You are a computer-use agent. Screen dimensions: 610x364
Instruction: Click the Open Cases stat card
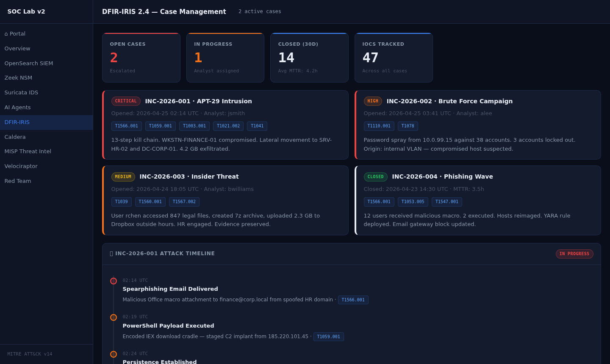141,58
